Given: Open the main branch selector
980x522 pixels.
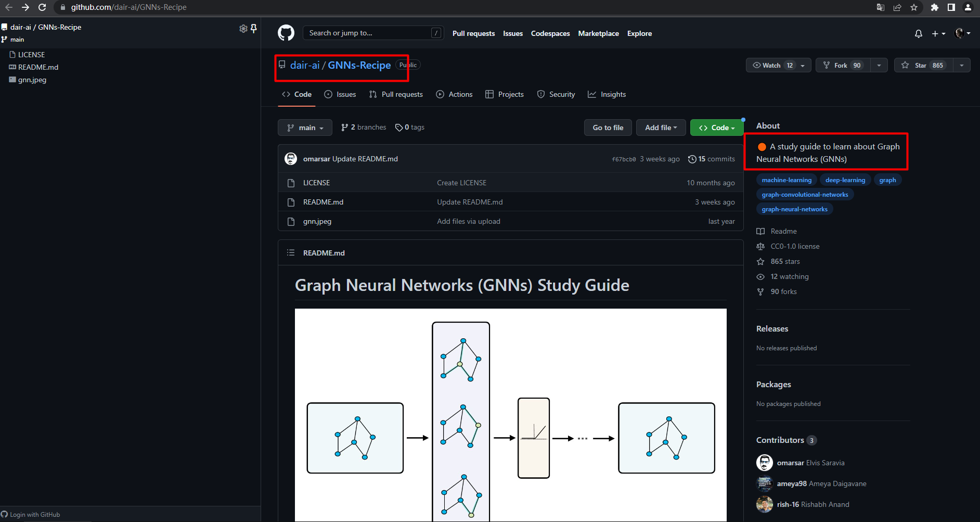Looking at the screenshot, I should [x=305, y=128].
